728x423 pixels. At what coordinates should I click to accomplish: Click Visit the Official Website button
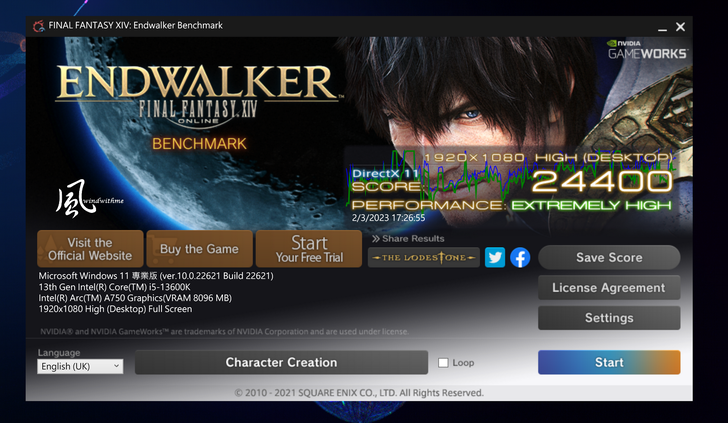[90, 249]
